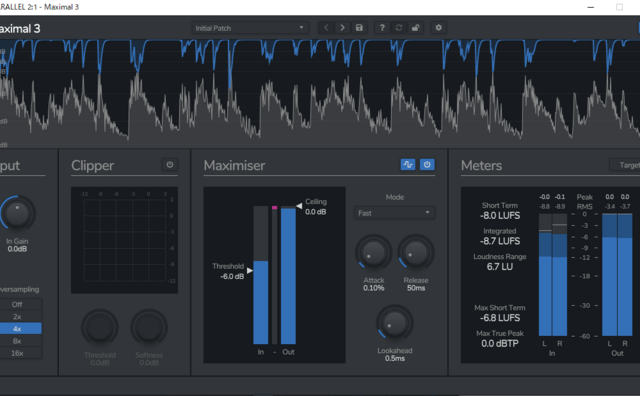Open help with the question mark icon
The image size is (640, 396).
click(x=382, y=28)
